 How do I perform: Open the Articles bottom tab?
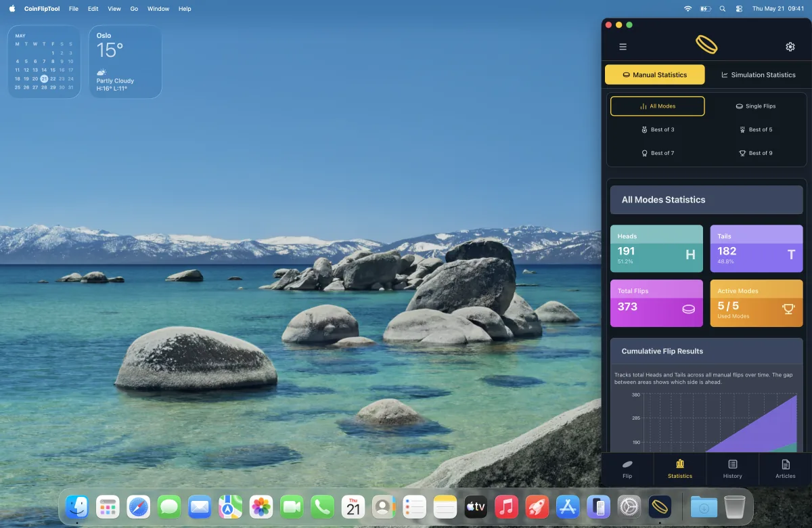[785, 470]
